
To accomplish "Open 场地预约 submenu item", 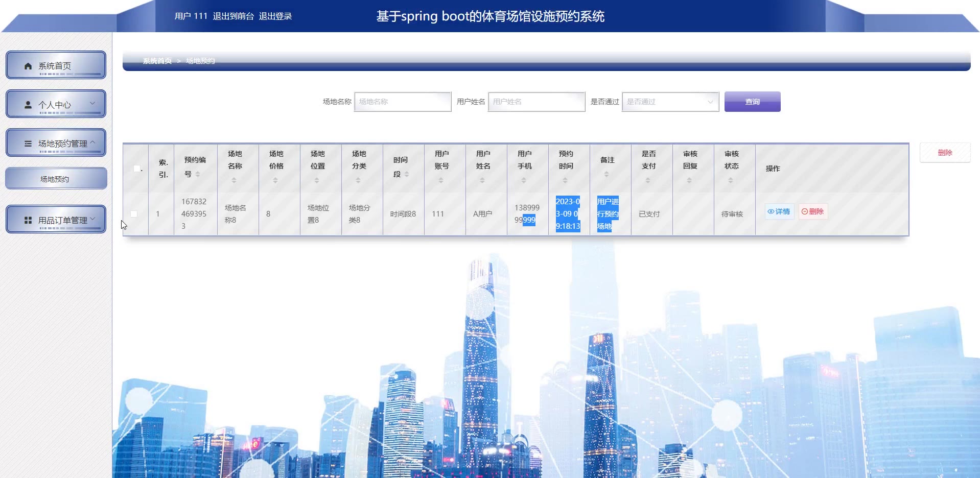I will [x=56, y=179].
